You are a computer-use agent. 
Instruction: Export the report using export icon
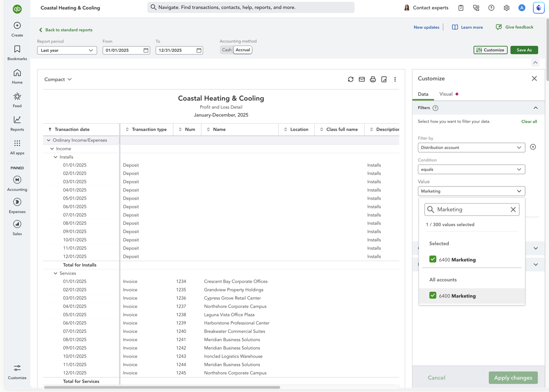pyautogui.click(x=384, y=79)
